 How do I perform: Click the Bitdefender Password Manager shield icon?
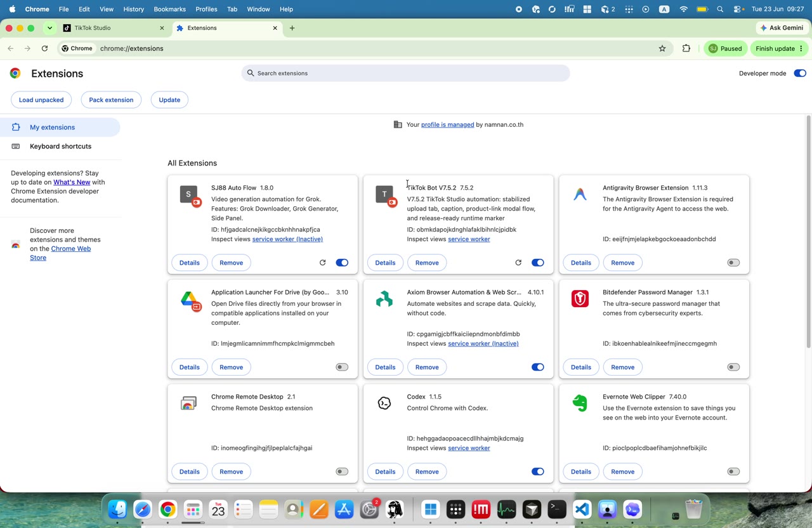pos(580,299)
